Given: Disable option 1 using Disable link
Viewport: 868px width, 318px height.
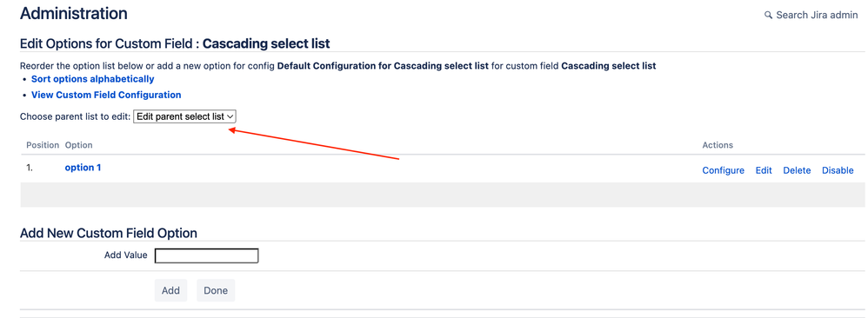Looking at the screenshot, I should coord(838,170).
